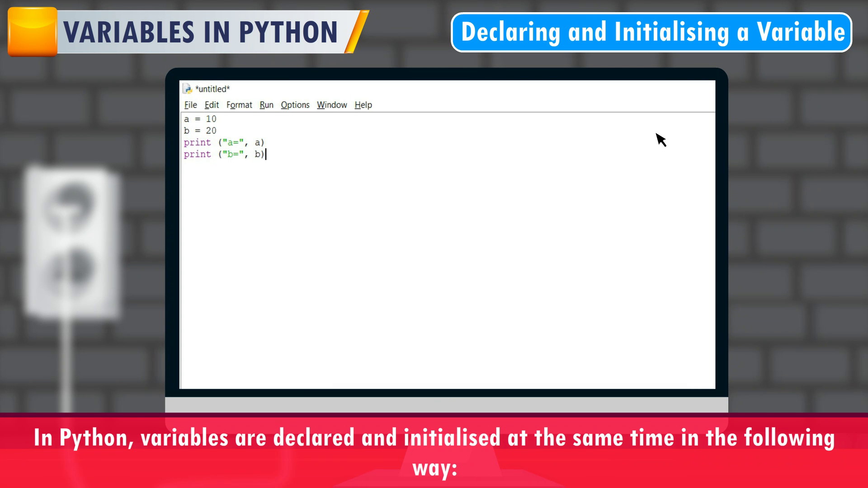
Task: Click the Python file icon in title bar
Action: click(187, 89)
